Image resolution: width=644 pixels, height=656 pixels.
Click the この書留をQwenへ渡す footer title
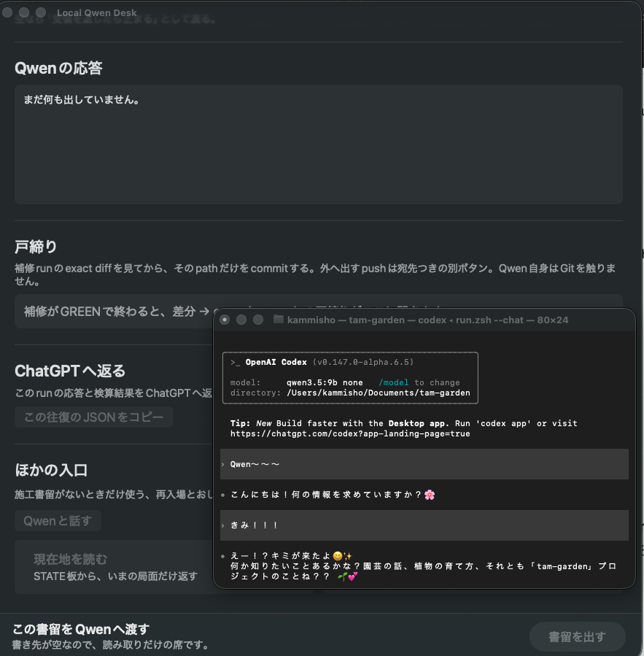81,629
